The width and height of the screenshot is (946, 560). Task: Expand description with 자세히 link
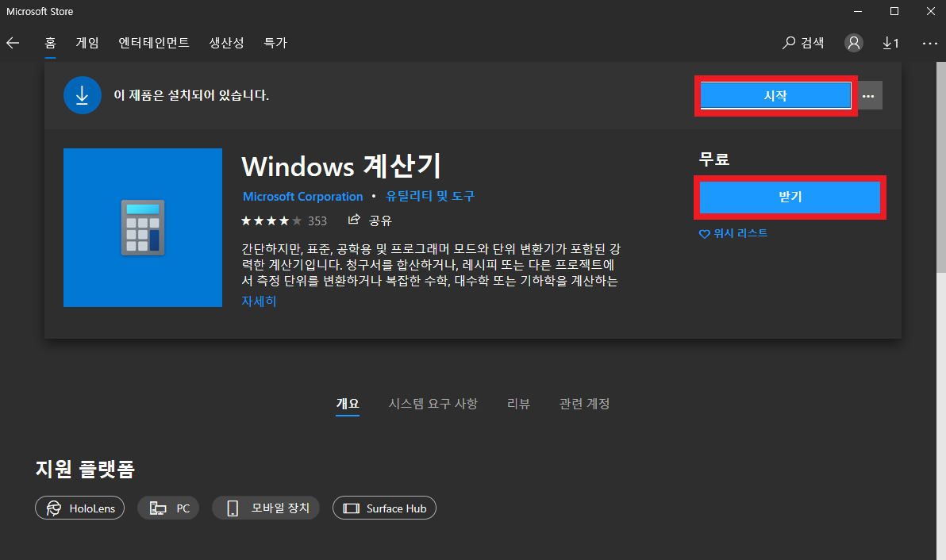(x=259, y=301)
